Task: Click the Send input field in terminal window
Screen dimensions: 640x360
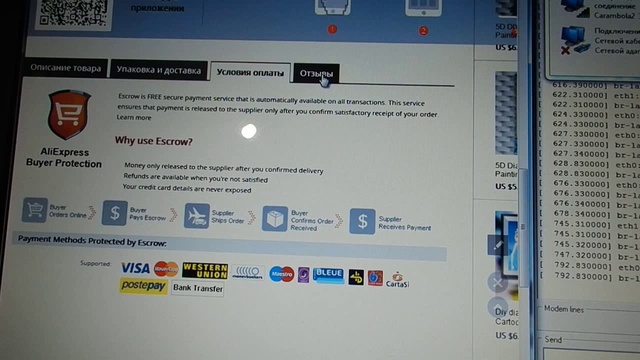Action: click(x=591, y=354)
